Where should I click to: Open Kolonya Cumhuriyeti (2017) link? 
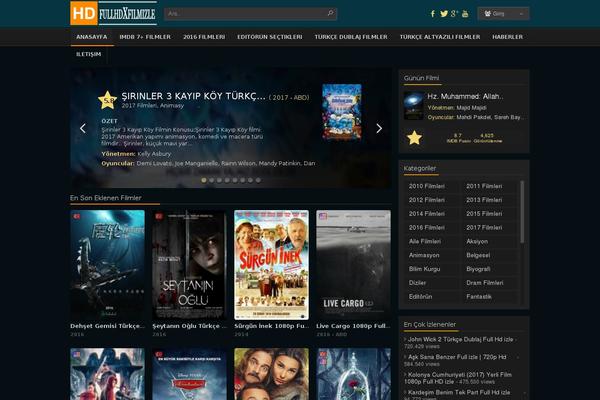click(x=458, y=378)
